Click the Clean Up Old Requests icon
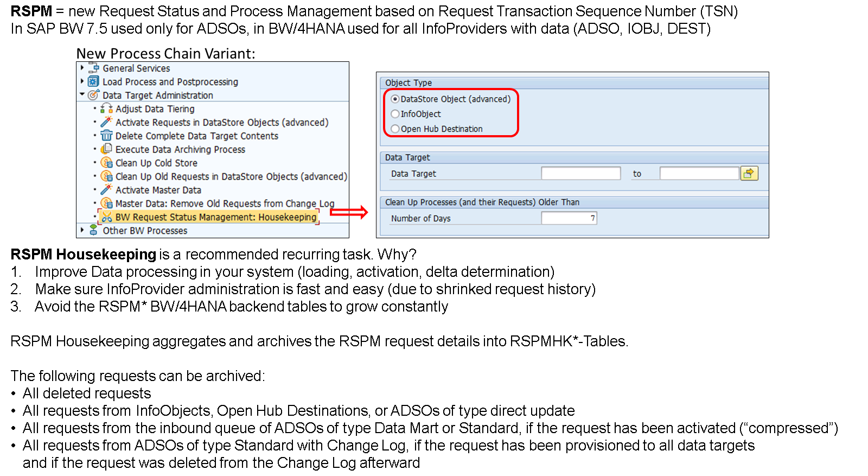The image size is (868, 476). click(106, 176)
